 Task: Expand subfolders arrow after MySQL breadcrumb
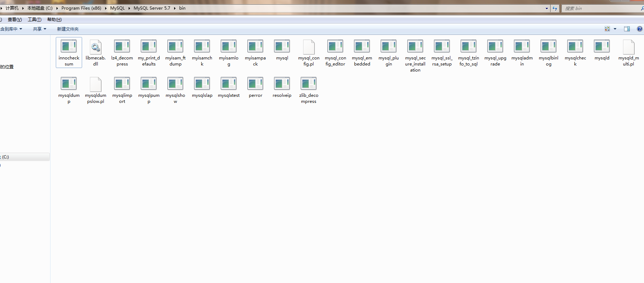[129, 8]
